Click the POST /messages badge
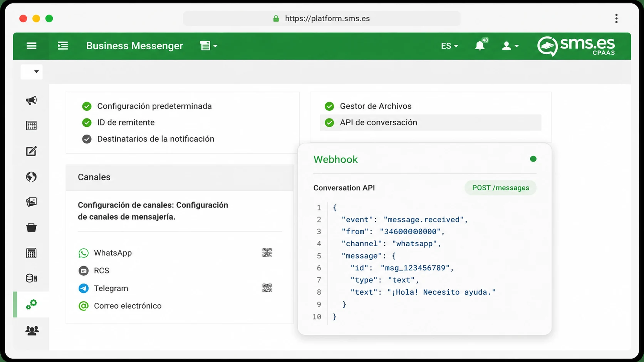This screenshot has height=362, width=644. pyautogui.click(x=500, y=188)
